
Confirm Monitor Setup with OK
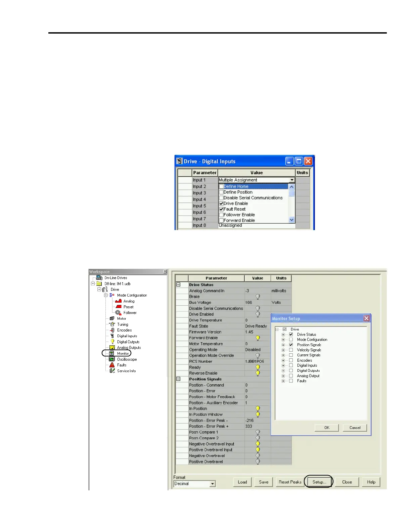tap(327, 428)
